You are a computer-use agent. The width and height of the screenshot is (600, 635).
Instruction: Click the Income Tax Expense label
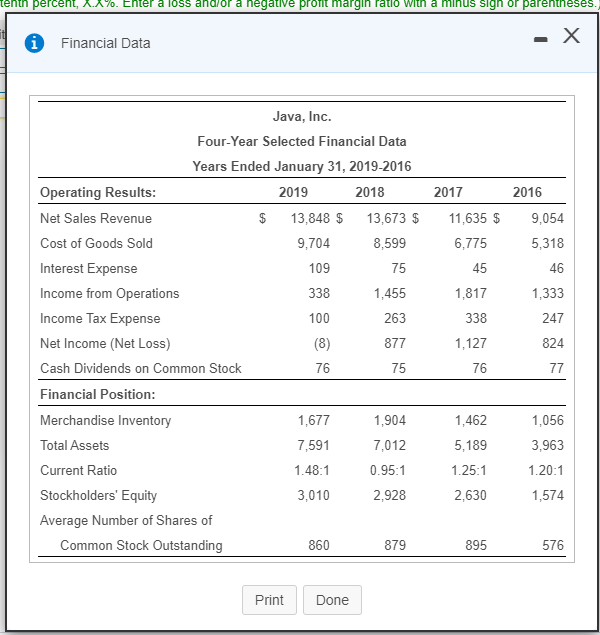tap(100, 319)
